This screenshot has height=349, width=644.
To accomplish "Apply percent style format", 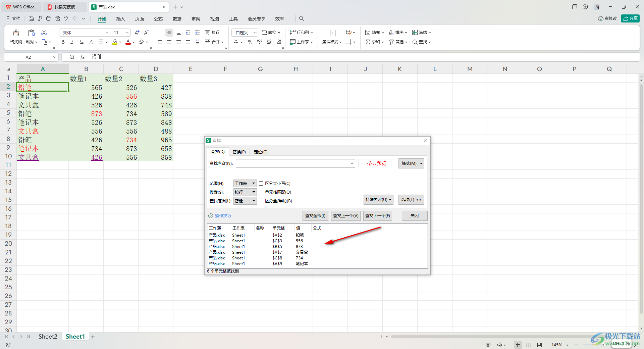I will [250, 42].
